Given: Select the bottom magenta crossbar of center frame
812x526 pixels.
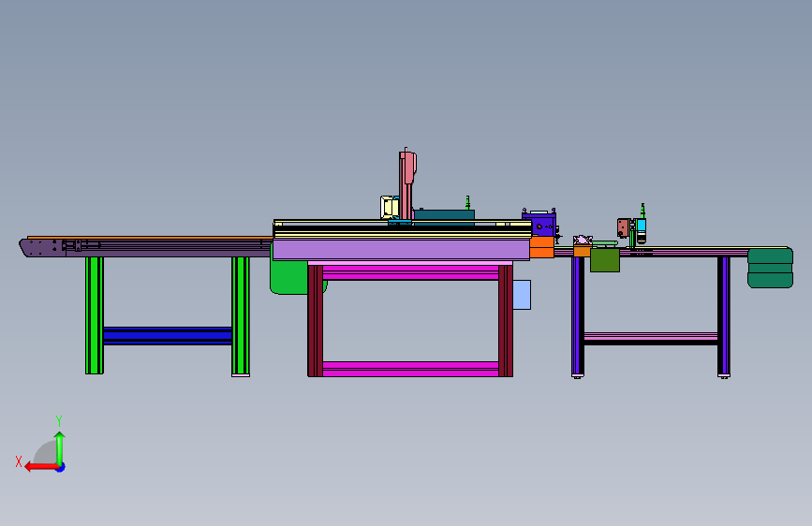Looking at the screenshot, I should click(x=410, y=369).
